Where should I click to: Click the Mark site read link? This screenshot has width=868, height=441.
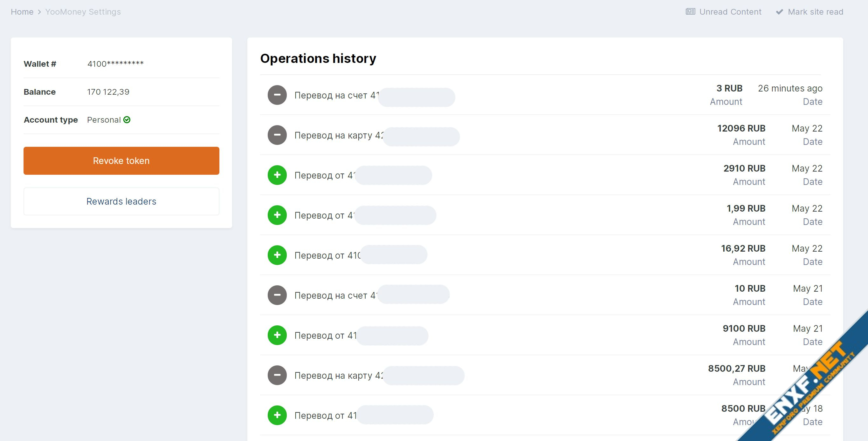pos(816,12)
